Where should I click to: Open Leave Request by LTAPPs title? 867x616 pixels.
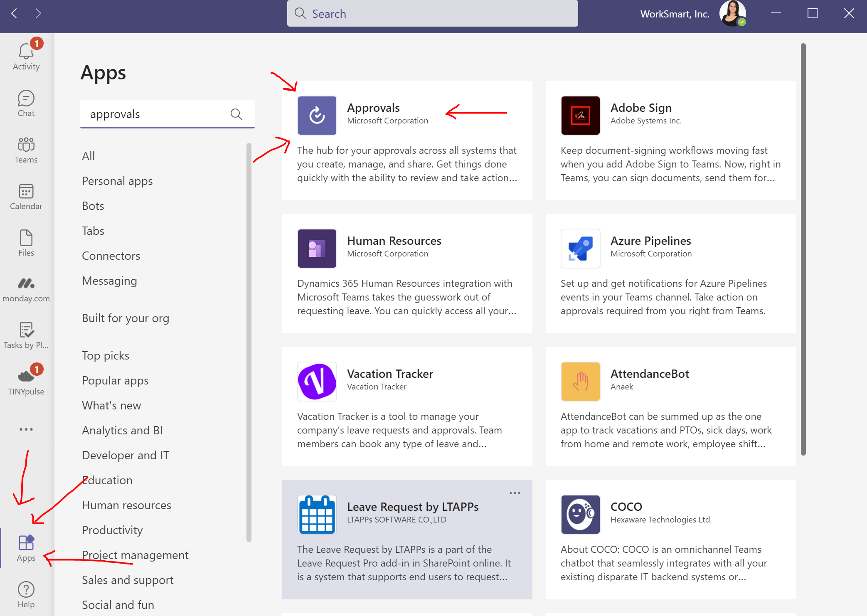click(413, 507)
